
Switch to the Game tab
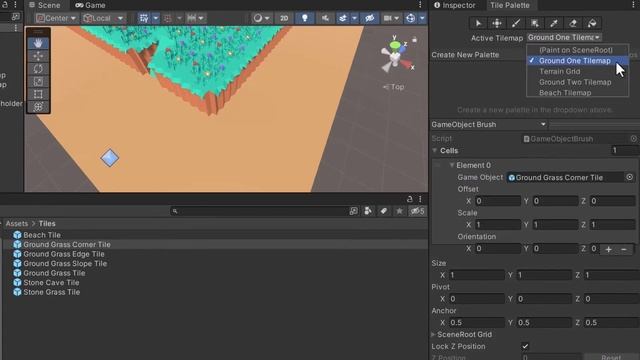[x=90, y=5]
